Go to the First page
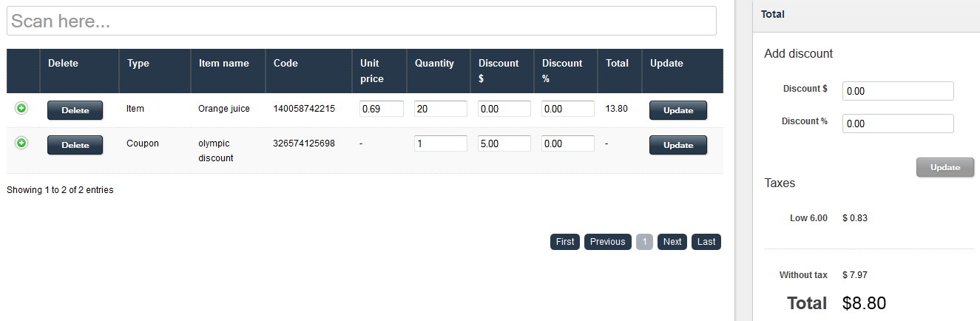This screenshot has width=980, height=321. coord(565,242)
